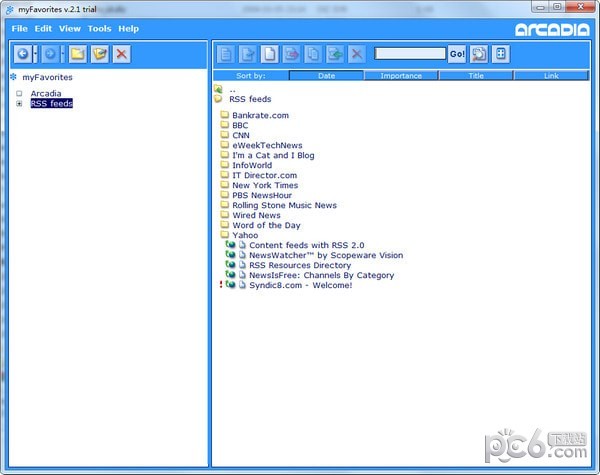Image resolution: width=600 pixels, height=475 pixels.
Task: Open Content feeds with RSS 2.0 link
Action: click(307, 245)
